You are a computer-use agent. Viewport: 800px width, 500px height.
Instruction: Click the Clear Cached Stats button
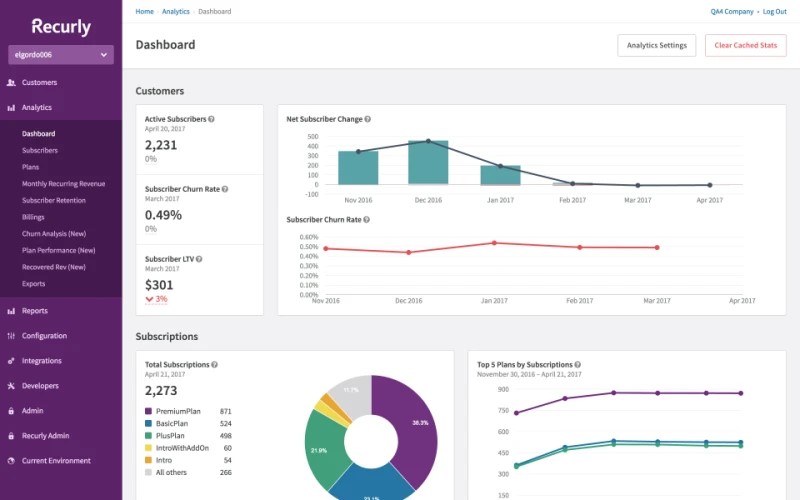(x=745, y=45)
